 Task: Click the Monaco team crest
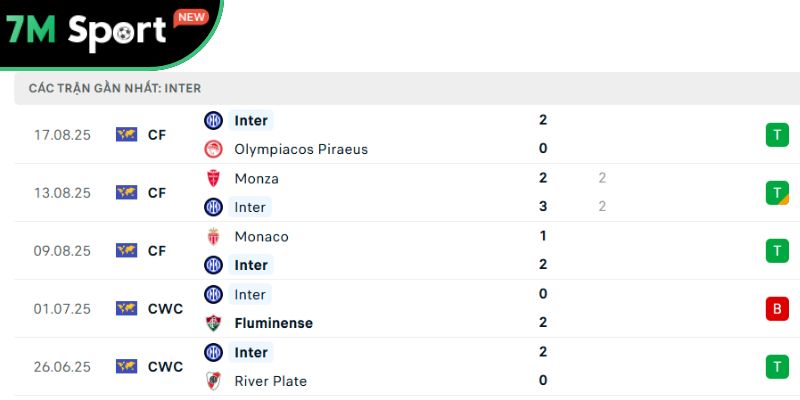tap(213, 237)
